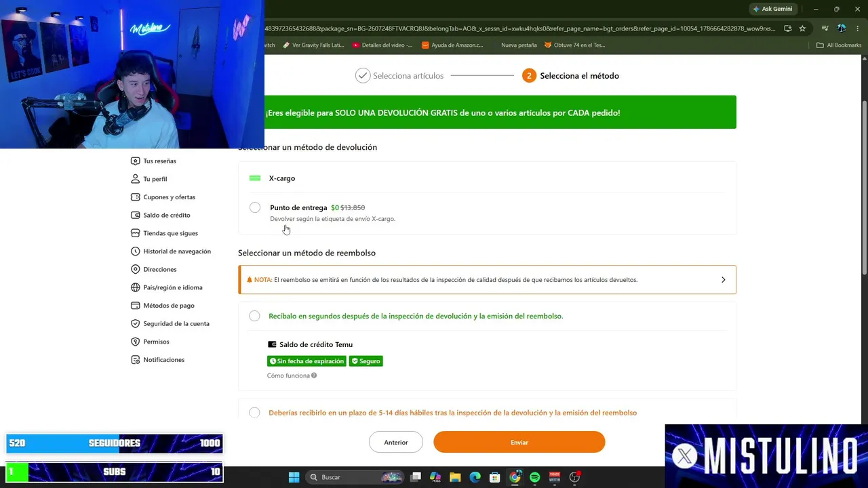Select the 5-14 días hábiles refund radio
The height and width of the screenshot is (488, 868).
pos(254,413)
